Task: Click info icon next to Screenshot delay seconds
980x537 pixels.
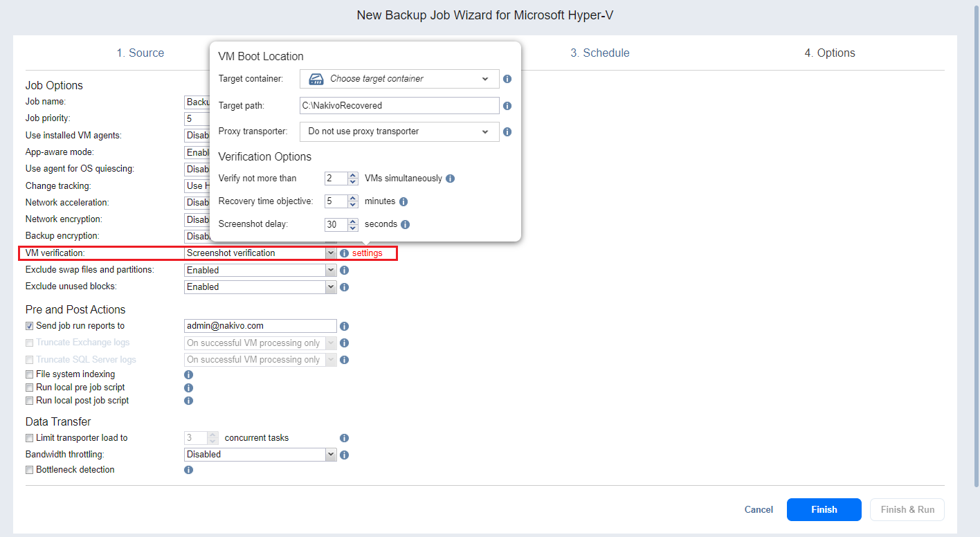Action: (x=406, y=224)
